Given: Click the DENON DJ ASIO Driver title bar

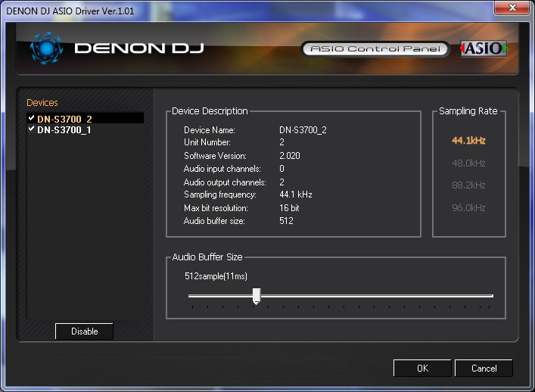Looking at the screenshot, I should 227,8.
